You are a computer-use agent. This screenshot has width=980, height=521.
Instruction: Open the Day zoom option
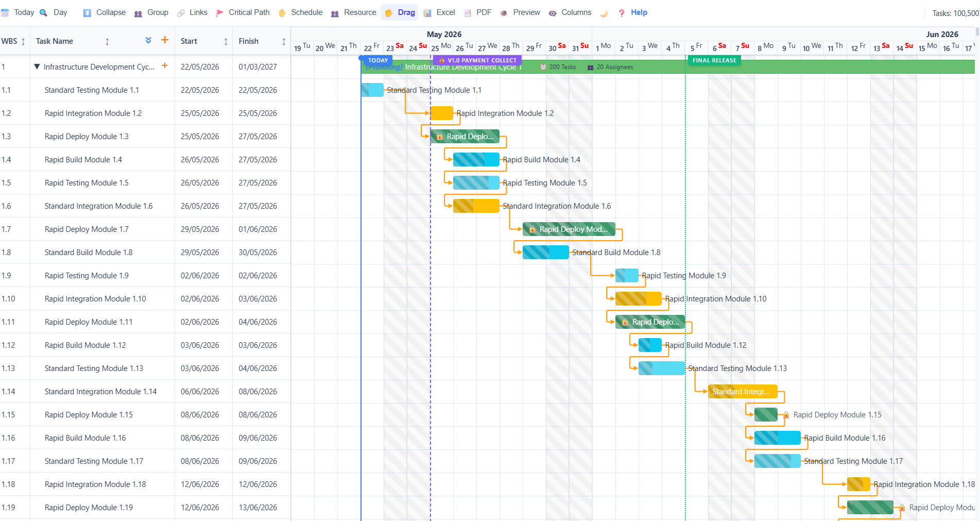tap(54, 12)
